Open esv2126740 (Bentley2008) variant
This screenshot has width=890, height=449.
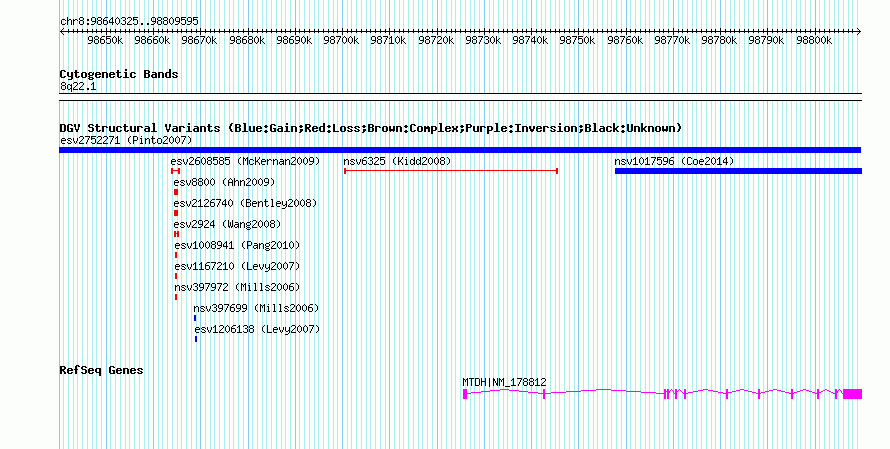(245, 203)
